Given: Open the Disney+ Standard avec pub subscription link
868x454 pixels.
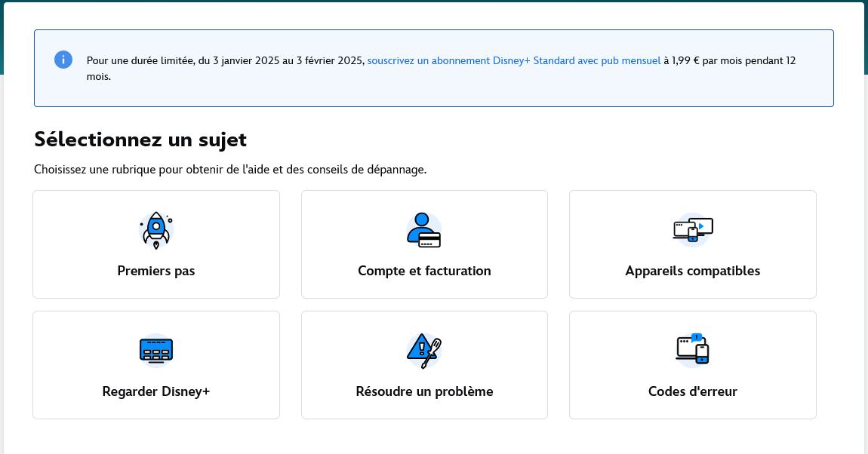Looking at the screenshot, I should 513,60.
